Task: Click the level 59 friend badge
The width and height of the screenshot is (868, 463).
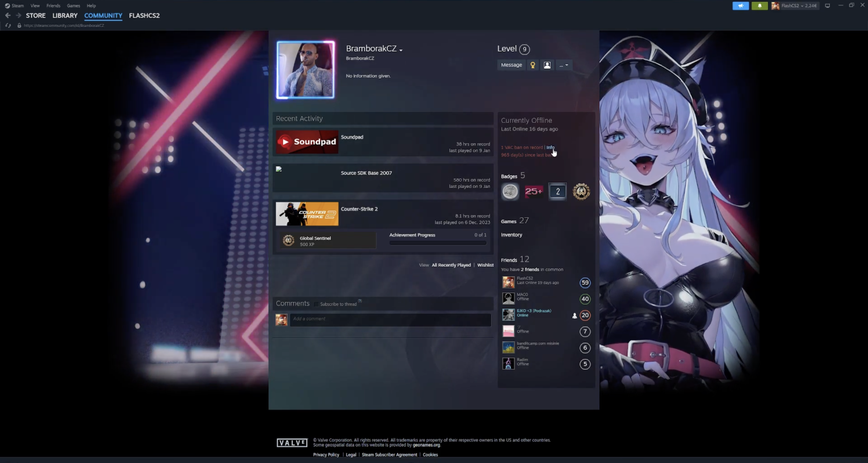Action: [x=585, y=283]
